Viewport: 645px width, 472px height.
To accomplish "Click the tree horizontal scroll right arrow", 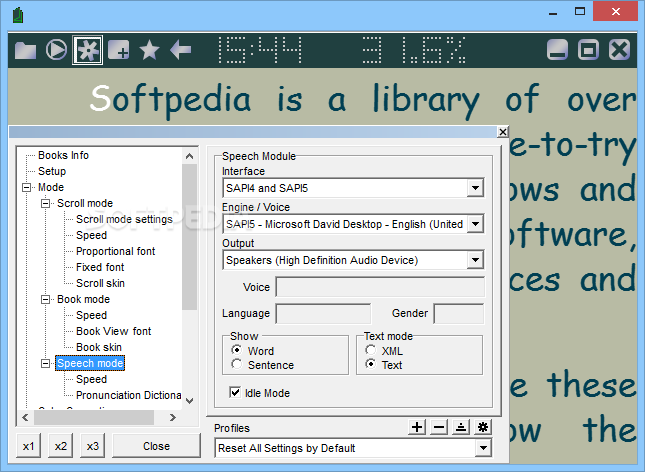I will click(173, 417).
